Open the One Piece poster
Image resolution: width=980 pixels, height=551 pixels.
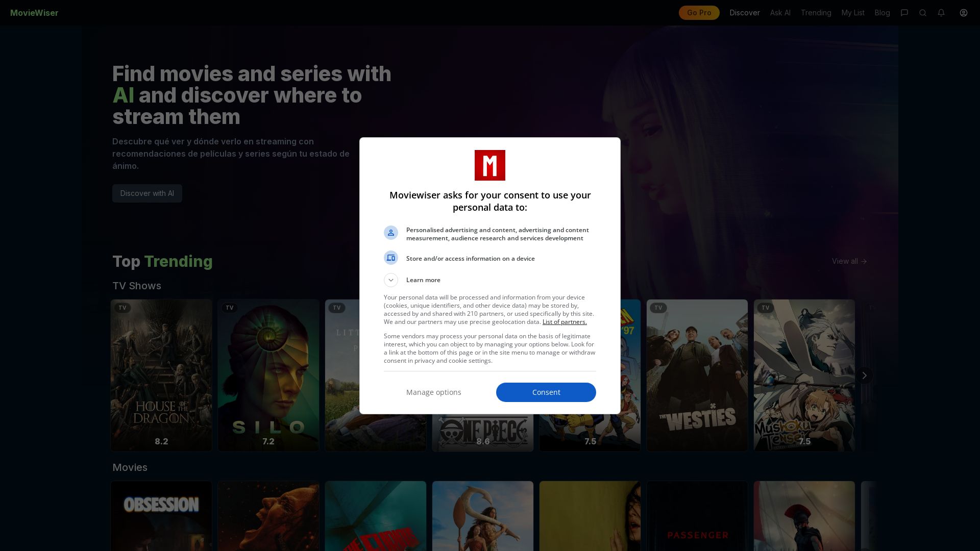point(483,433)
